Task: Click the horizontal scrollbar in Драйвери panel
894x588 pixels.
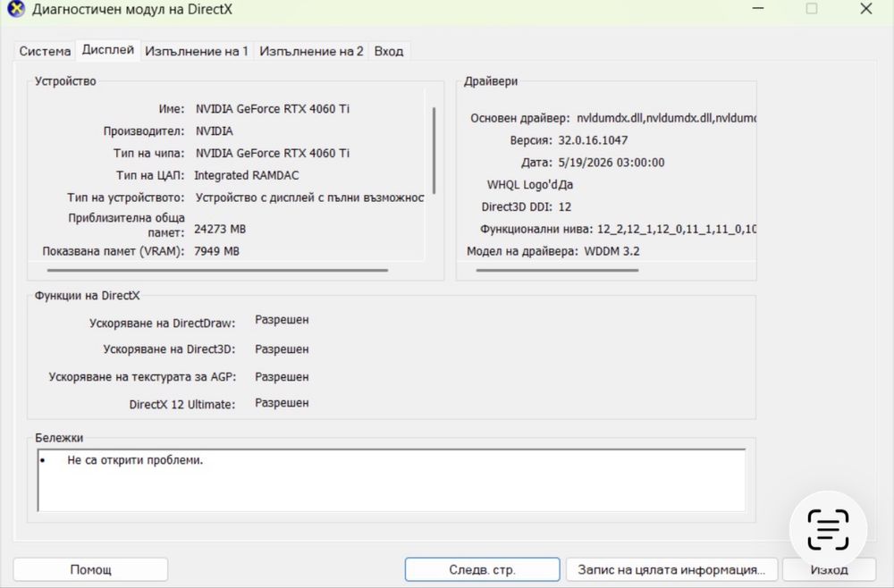Action: coord(557,270)
